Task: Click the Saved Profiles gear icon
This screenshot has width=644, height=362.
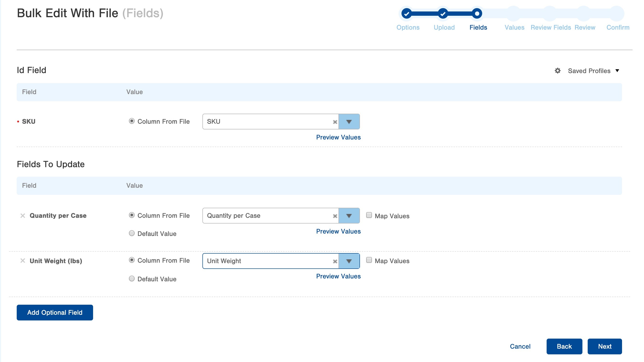Action: pyautogui.click(x=557, y=71)
